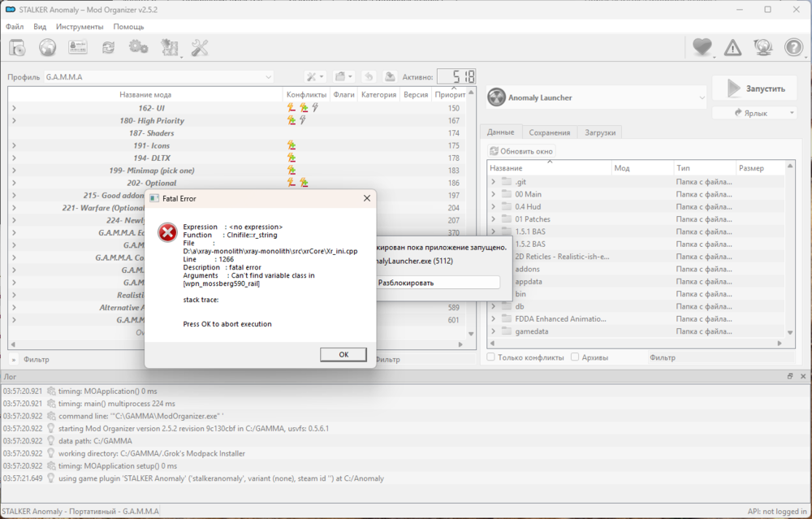The image size is (812, 519).
Task: Open the tools puzzle-piece icon
Action: (x=169, y=48)
